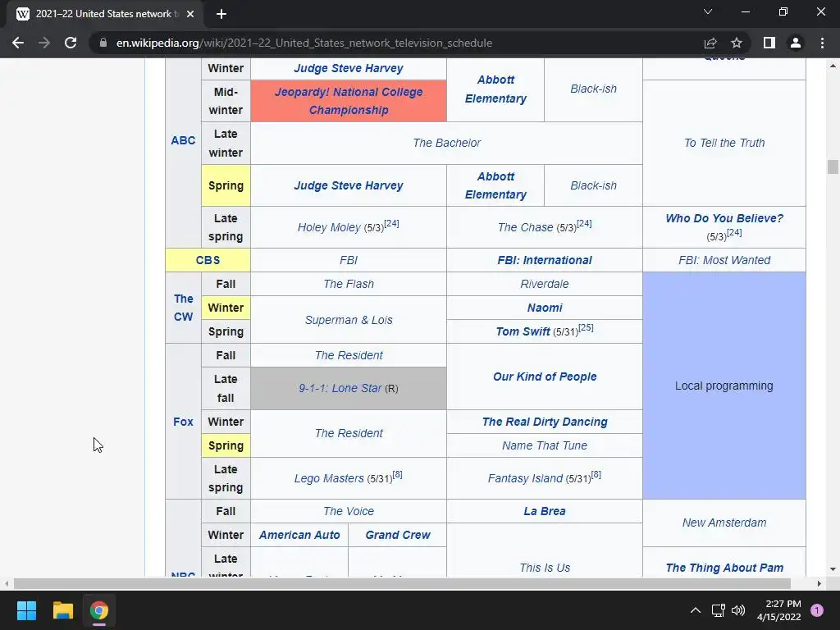The width and height of the screenshot is (840, 630).
Task: Open the FBI: International link
Action: click(545, 260)
